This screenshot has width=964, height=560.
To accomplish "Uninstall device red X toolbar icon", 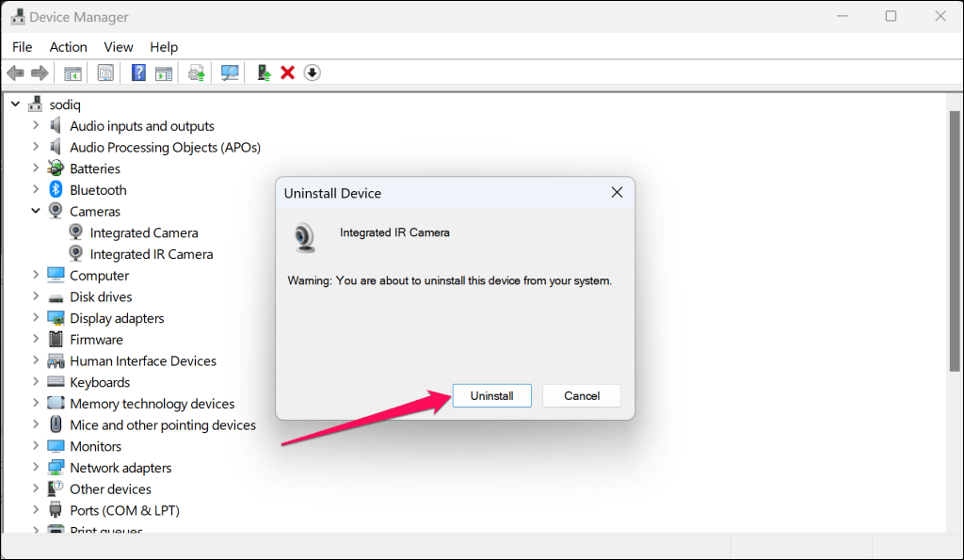I will [287, 73].
